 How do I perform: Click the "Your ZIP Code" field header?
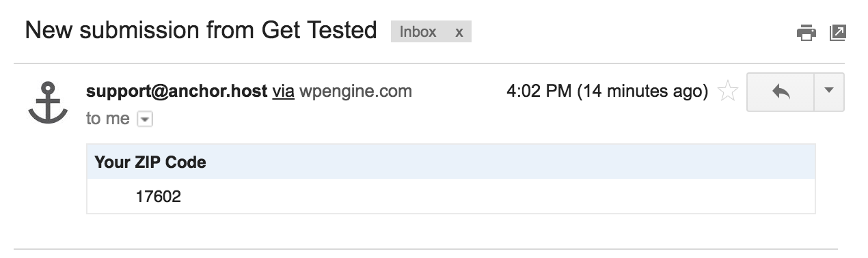(x=150, y=162)
